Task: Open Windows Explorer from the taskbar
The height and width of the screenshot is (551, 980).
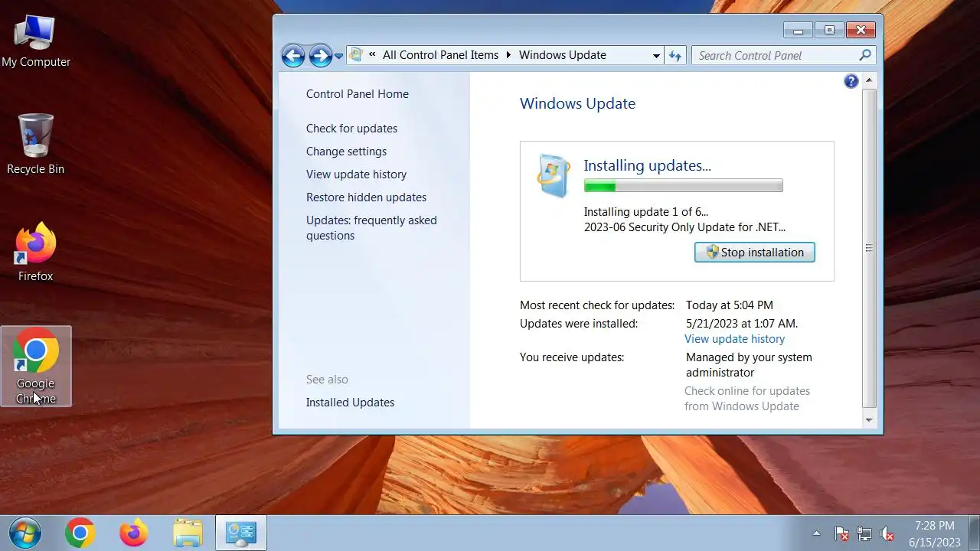Action: point(188,533)
